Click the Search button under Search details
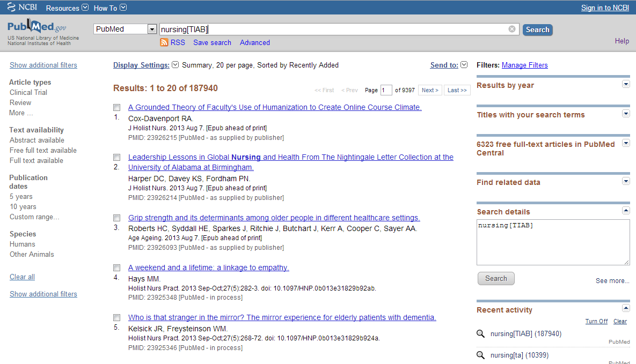The image size is (636, 364). [496, 278]
